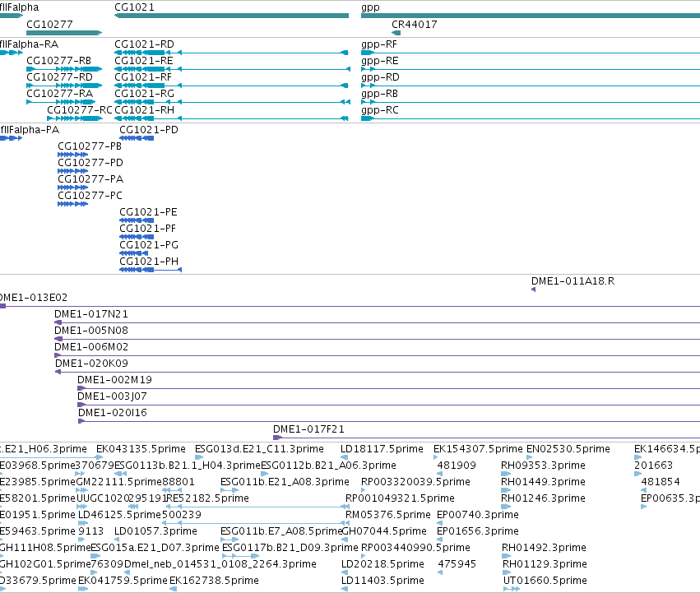Select protein CG1021-PD
Viewport: 700px width, 593px height.
[137, 138]
